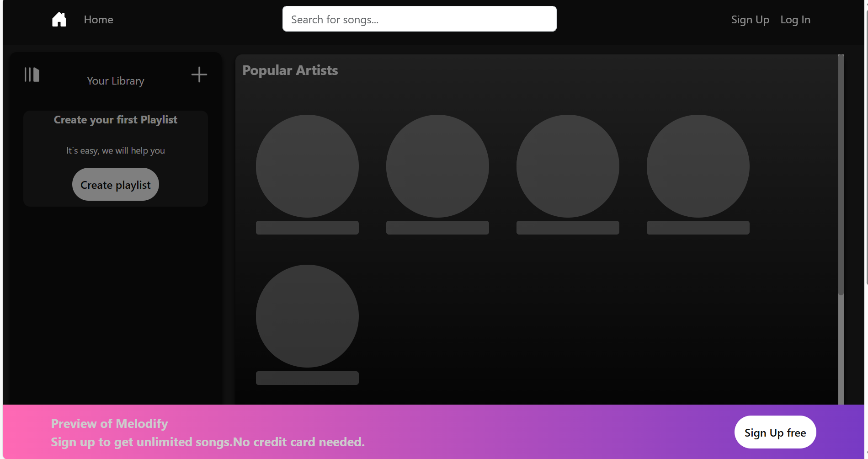Image resolution: width=868 pixels, height=459 pixels.
Task: Click the Preview of Melodify banner text
Action: pos(109,423)
